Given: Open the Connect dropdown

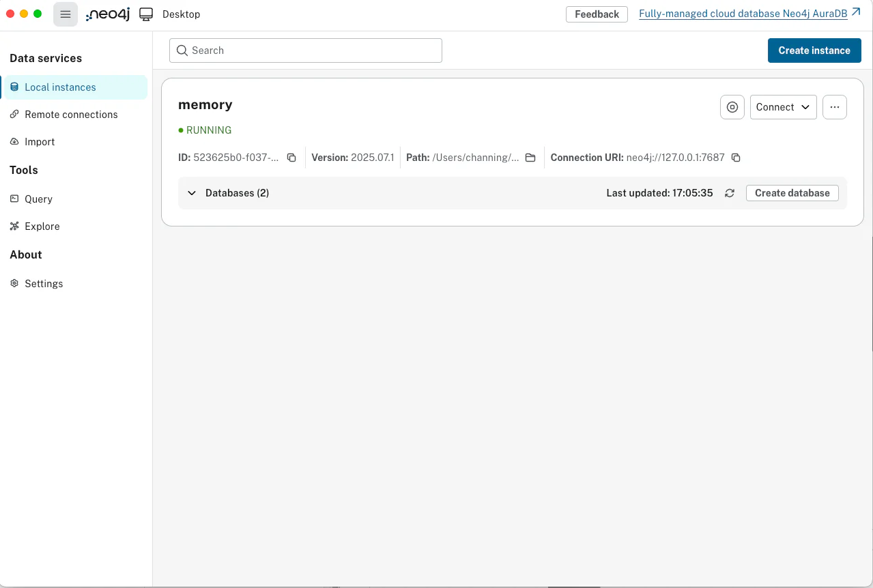Looking at the screenshot, I should 783,107.
